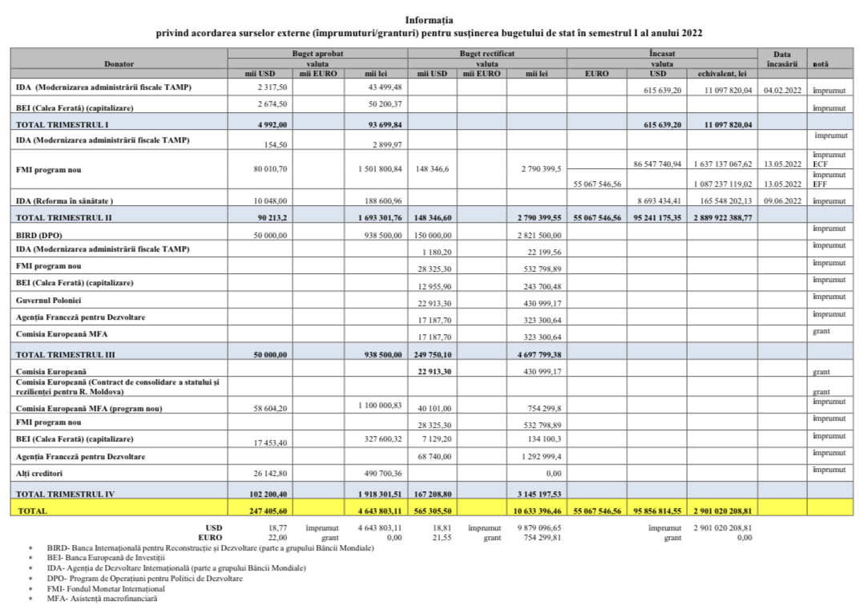Select the "Încasat" header cell
The height and width of the screenshot is (609, 868).
(661, 52)
